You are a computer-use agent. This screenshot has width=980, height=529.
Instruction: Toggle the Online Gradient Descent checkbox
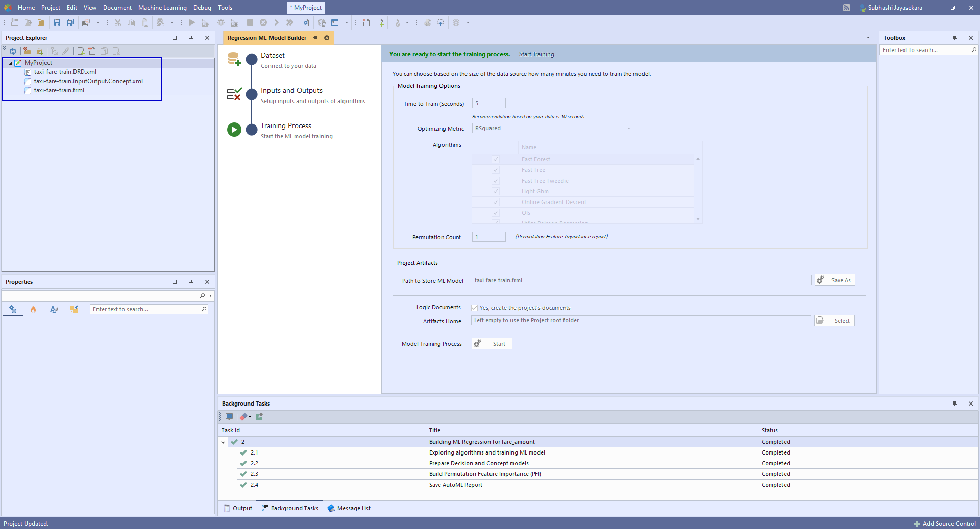point(495,202)
